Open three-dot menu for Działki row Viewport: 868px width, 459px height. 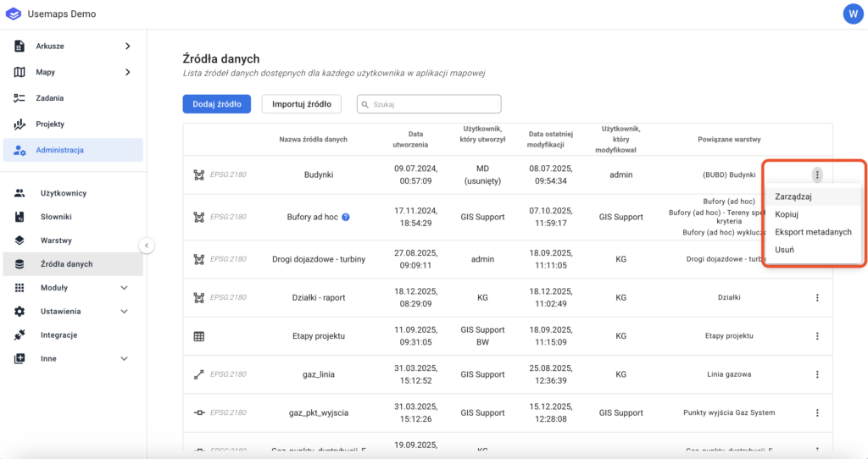pos(817,297)
